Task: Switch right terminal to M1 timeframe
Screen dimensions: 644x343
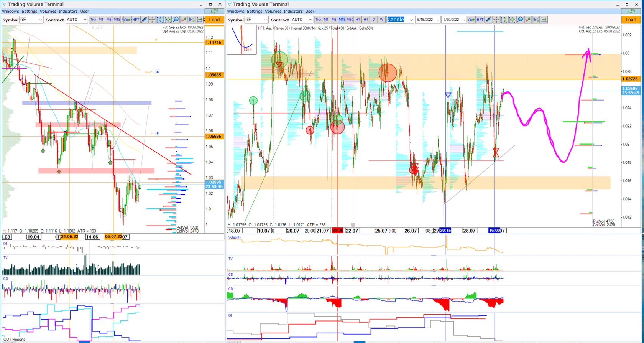Action: point(326,20)
